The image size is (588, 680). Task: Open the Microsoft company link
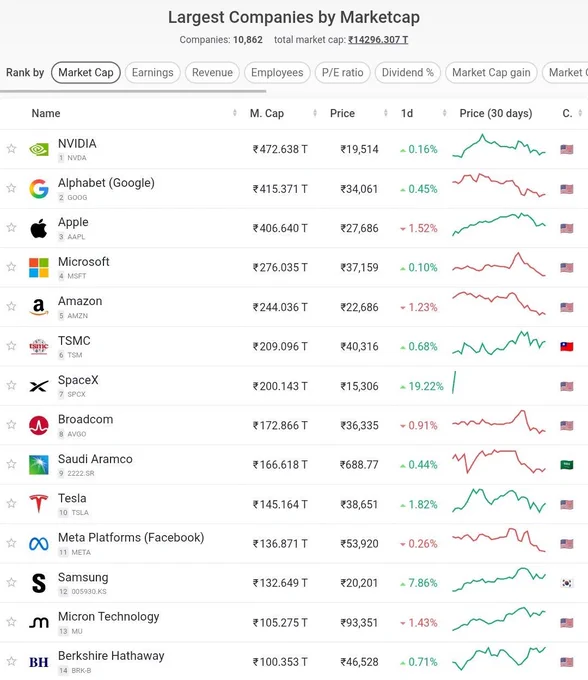click(x=84, y=262)
